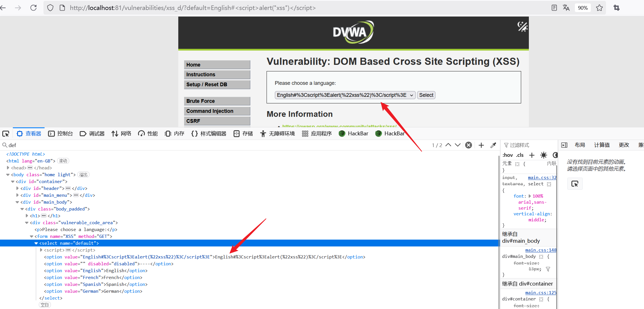Open main.css:148 source link
The image size is (644, 309).
coord(541,250)
